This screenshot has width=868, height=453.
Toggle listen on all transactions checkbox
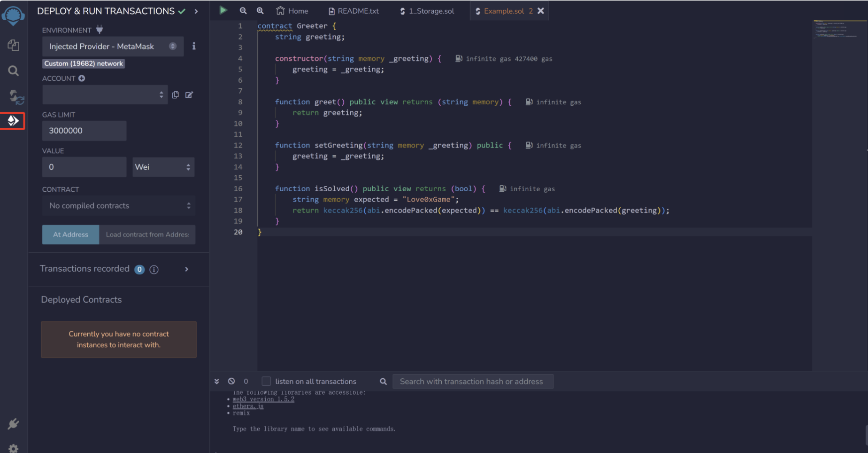pos(266,381)
